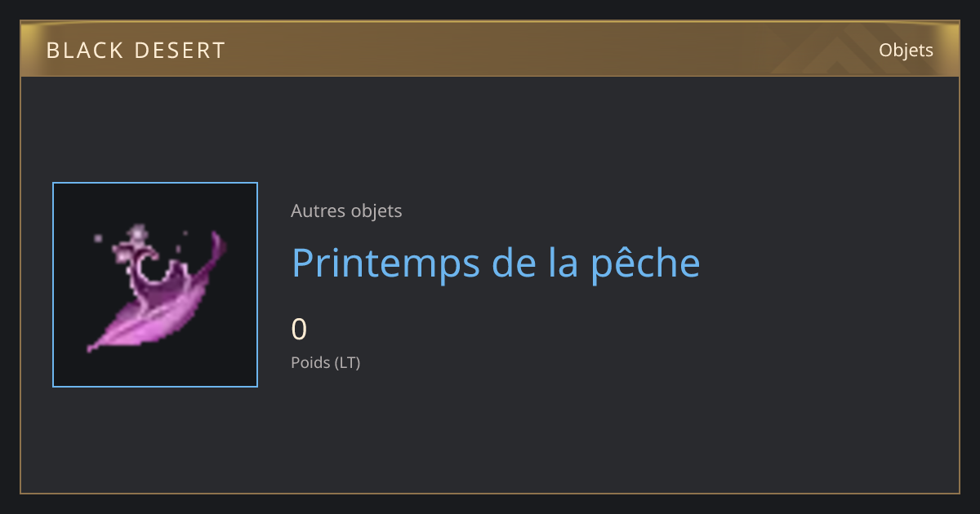Open the BLACK DESERT header title

pos(136,51)
